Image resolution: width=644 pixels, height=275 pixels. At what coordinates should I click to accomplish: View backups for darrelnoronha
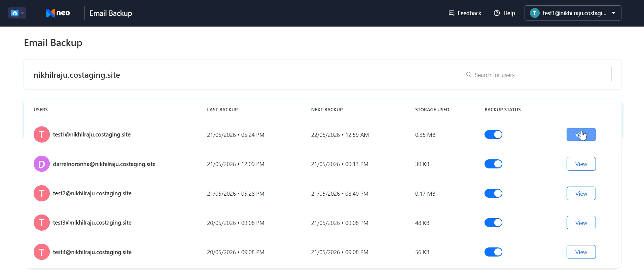pyautogui.click(x=581, y=164)
